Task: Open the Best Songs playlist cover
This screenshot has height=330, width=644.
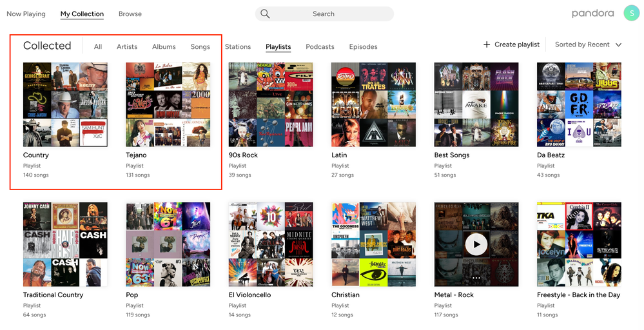Action: tap(476, 104)
